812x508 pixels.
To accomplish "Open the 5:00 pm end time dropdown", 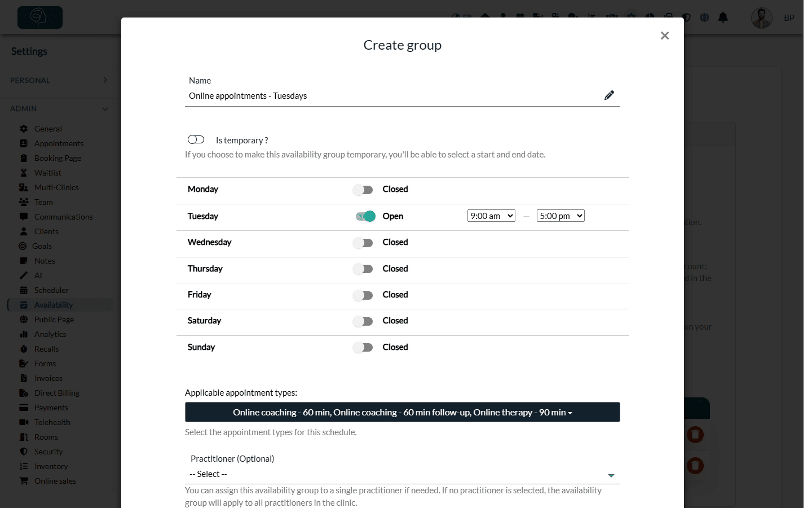I will click(x=561, y=216).
